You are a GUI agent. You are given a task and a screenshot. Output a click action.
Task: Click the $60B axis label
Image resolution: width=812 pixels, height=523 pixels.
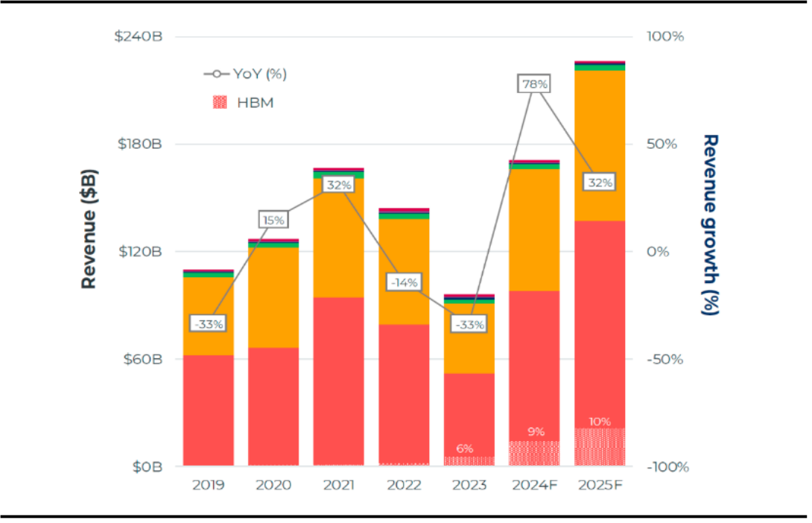pos(143,359)
